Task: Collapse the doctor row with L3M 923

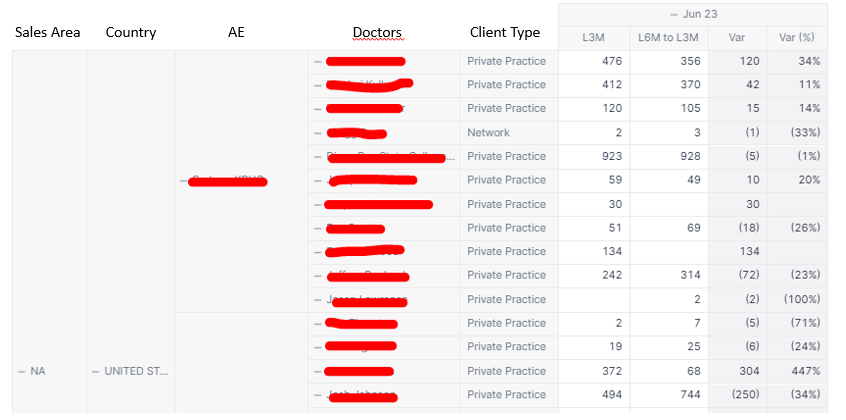Action: 318,157
